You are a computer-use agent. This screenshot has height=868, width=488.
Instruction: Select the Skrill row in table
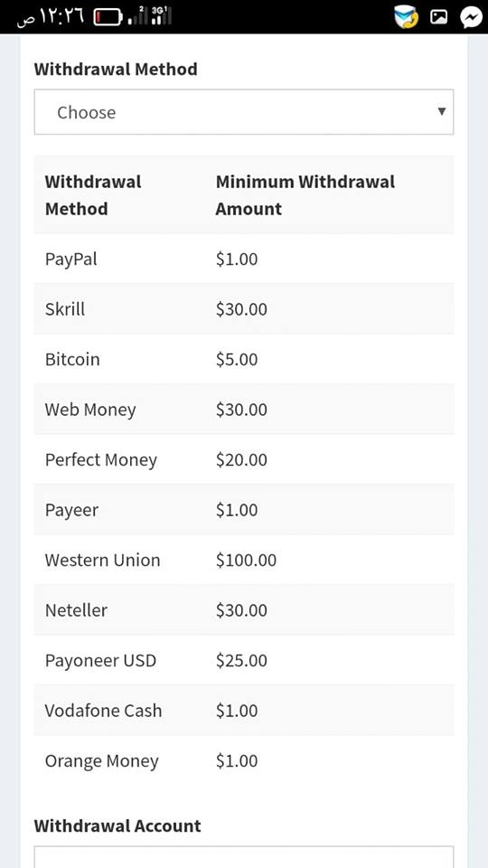pos(244,309)
